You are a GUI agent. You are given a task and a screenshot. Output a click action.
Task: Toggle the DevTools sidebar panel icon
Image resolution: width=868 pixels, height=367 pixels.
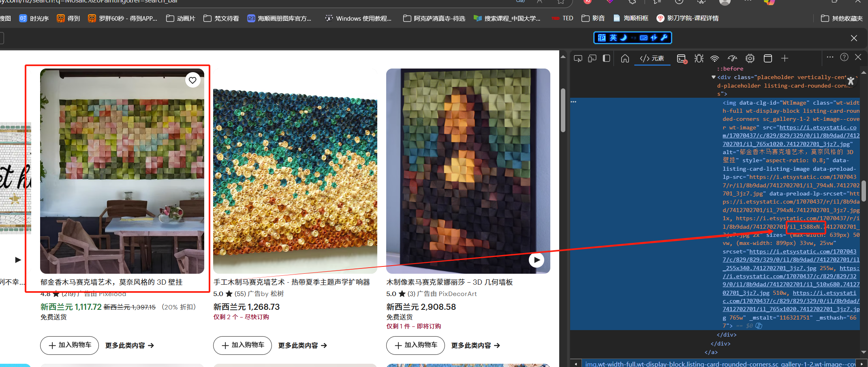pyautogui.click(x=606, y=58)
